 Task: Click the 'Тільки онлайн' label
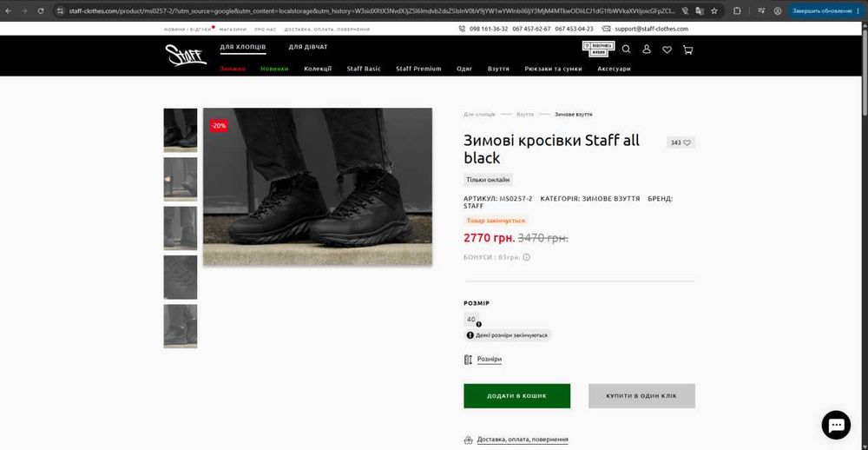coord(488,180)
